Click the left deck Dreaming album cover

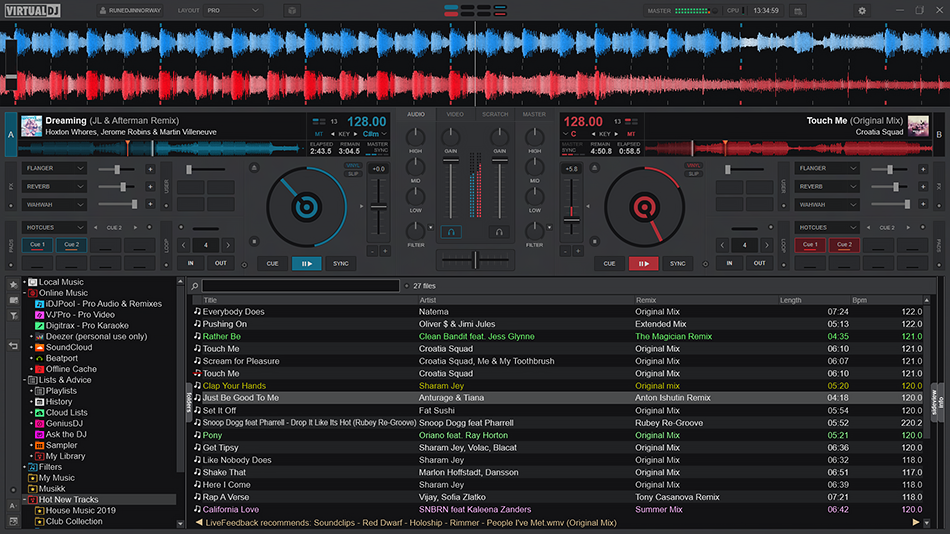coord(31,126)
